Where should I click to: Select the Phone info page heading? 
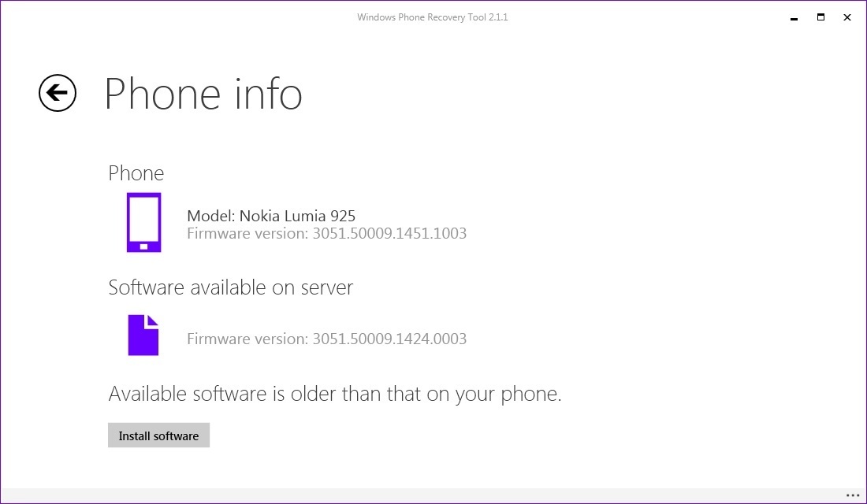point(203,94)
